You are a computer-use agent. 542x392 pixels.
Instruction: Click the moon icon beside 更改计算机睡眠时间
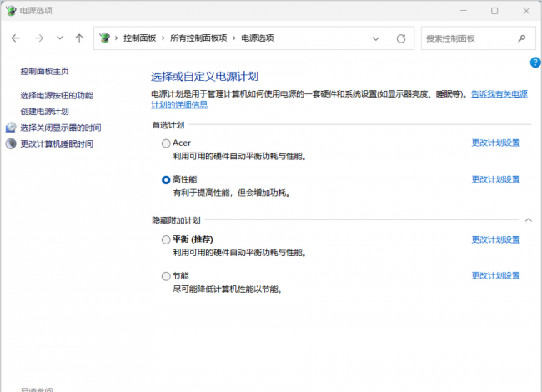click(x=11, y=143)
